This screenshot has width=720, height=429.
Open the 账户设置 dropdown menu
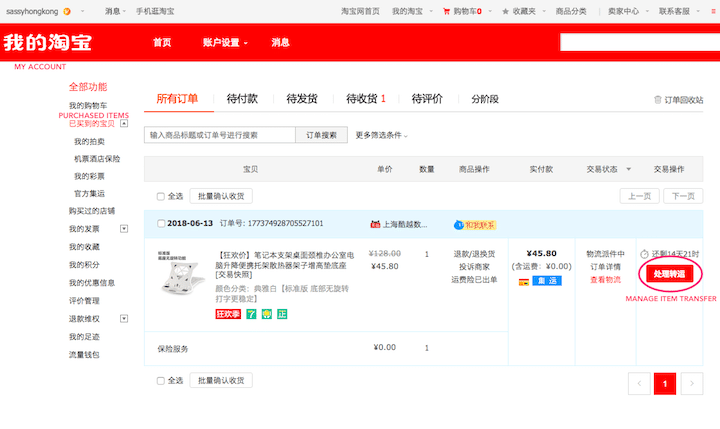tap(225, 43)
